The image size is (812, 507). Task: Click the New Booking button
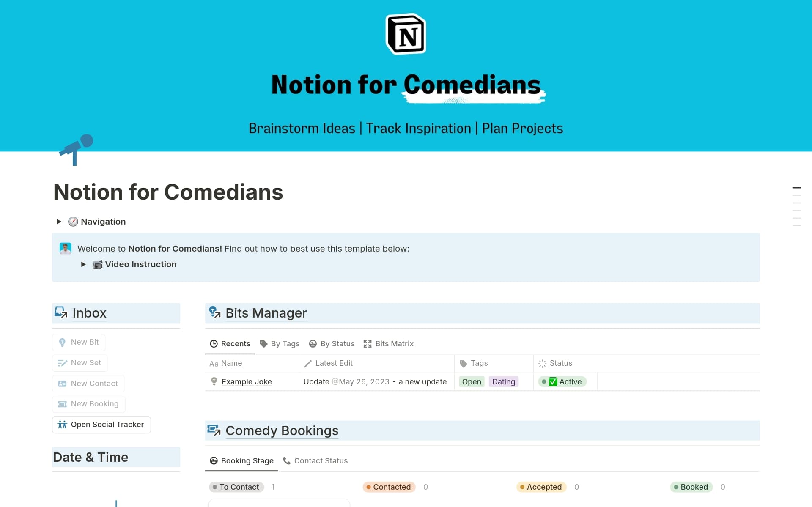89,404
